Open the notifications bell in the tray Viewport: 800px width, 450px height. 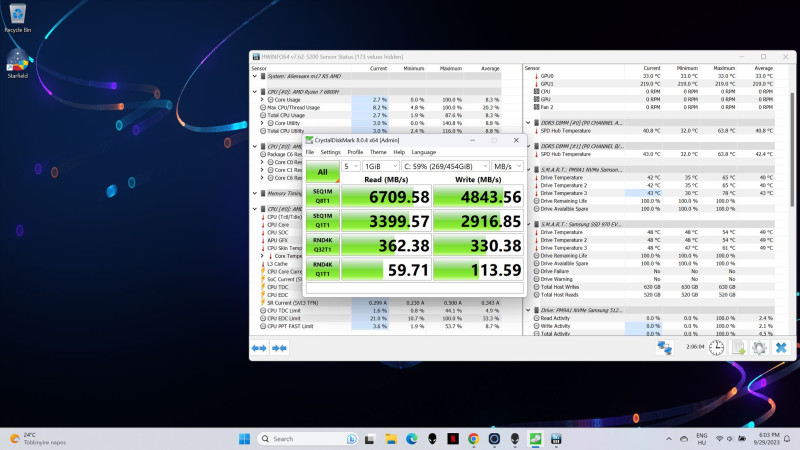tap(787, 439)
